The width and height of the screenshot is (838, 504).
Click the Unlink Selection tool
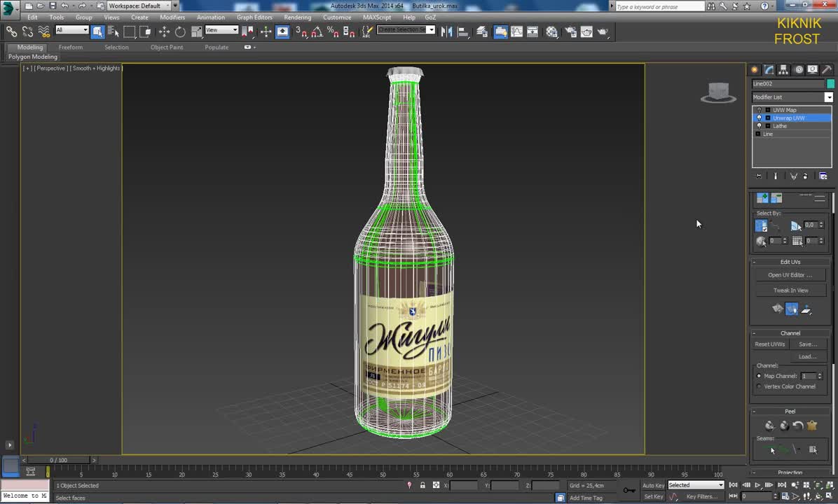coord(28,32)
